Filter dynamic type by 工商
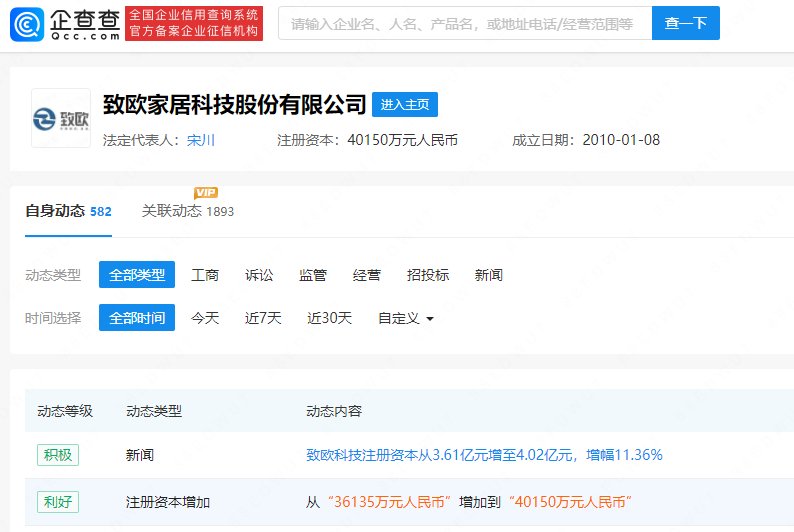This screenshot has width=794, height=532. [x=205, y=275]
